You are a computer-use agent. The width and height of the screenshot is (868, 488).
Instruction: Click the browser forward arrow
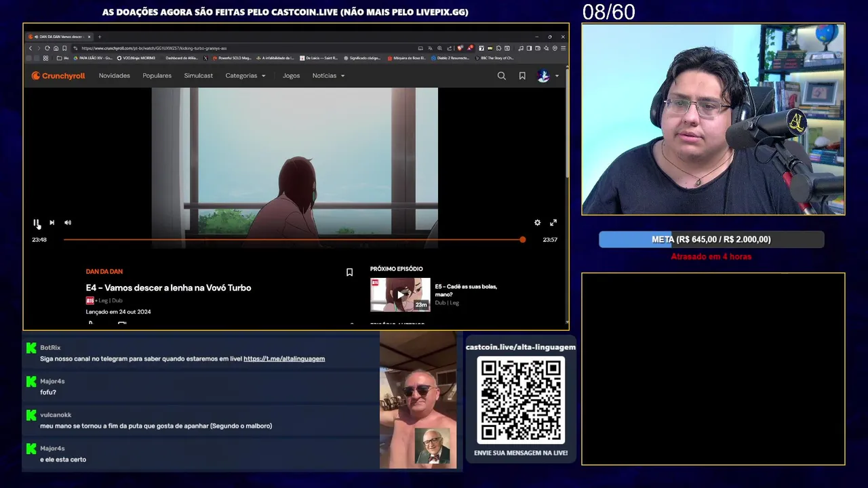tap(39, 48)
